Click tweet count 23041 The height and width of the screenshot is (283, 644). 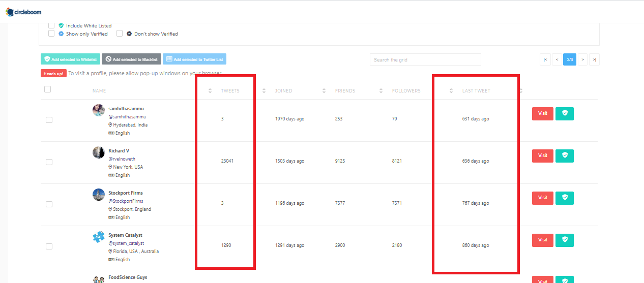tap(227, 161)
